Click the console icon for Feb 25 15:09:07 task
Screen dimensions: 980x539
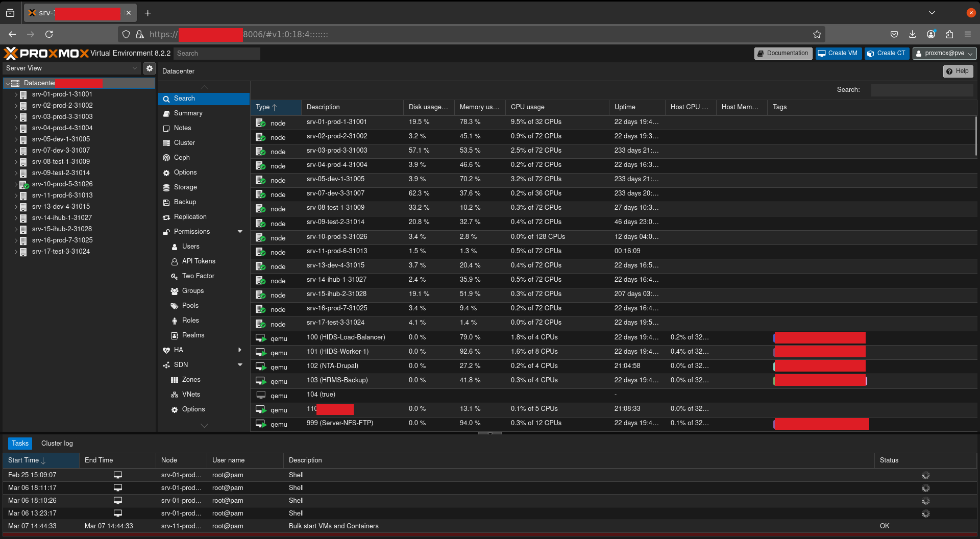point(118,475)
